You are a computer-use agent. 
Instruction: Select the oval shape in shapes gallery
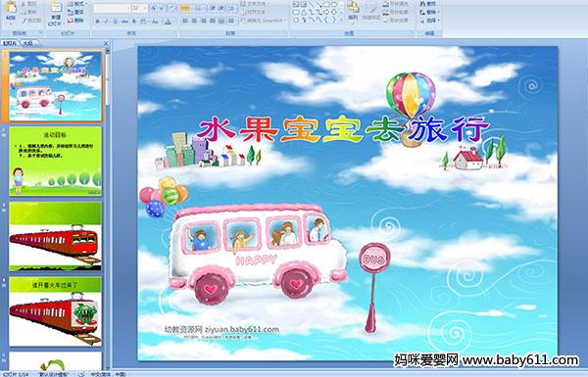point(334,5)
